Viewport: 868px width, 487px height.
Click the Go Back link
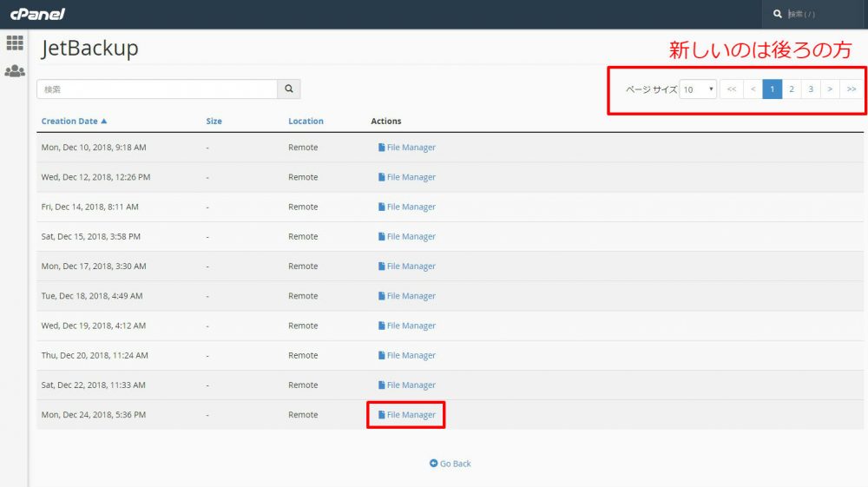(x=450, y=464)
